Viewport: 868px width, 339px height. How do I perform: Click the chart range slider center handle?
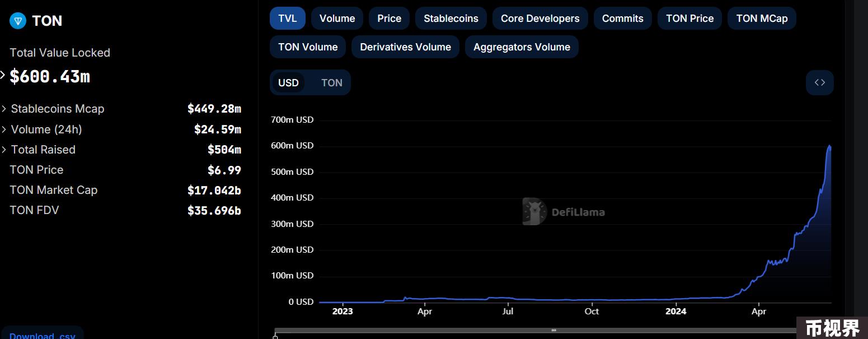(553, 330)
